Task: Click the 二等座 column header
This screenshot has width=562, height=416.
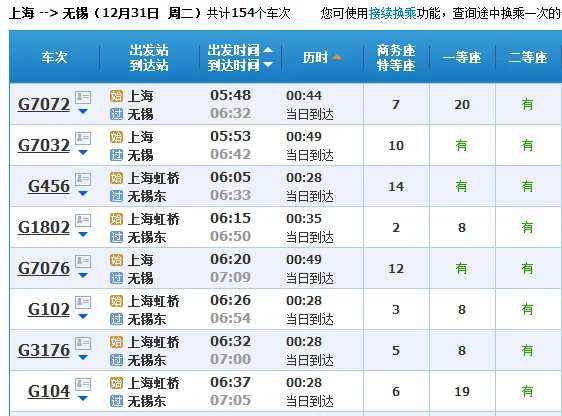Action: tap(528, 57)
